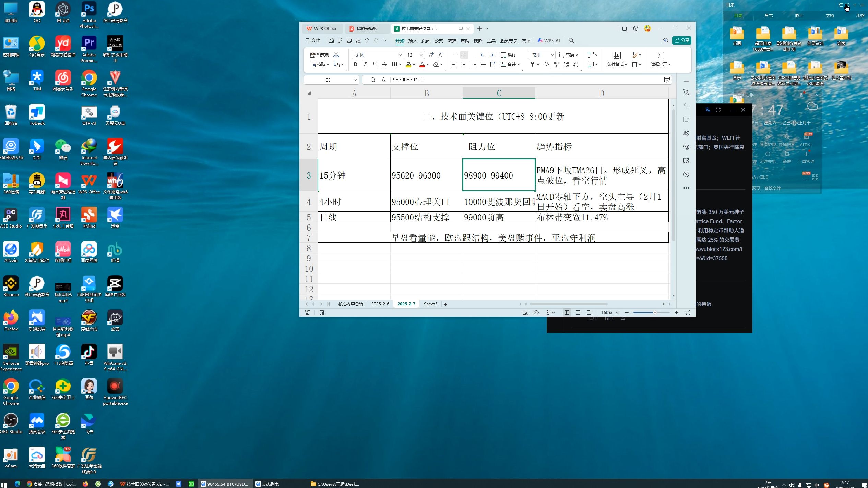868x488 pixels.
Task: Toggle Wrap Text (换行)
Action: 508,55
